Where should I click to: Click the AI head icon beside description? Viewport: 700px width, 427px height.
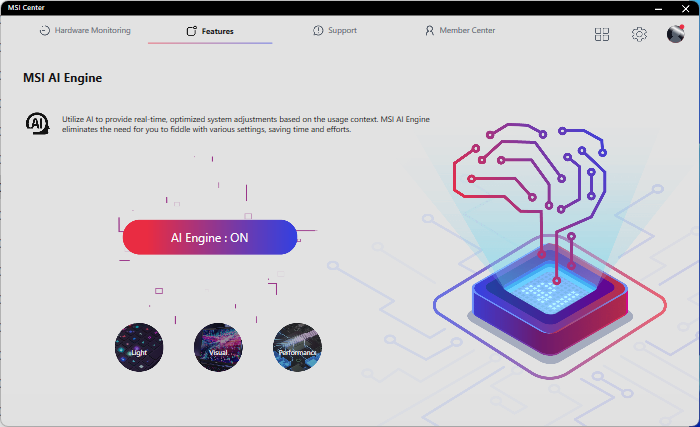coord(37,124)
